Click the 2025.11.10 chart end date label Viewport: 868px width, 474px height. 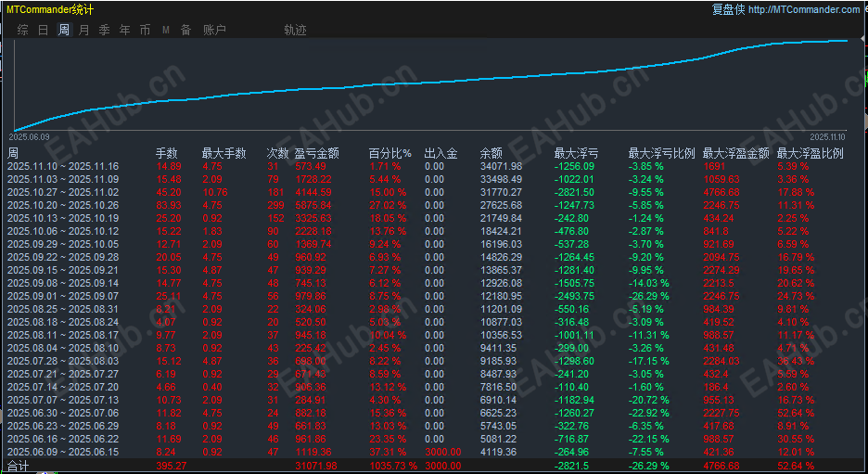pos(827,136)
